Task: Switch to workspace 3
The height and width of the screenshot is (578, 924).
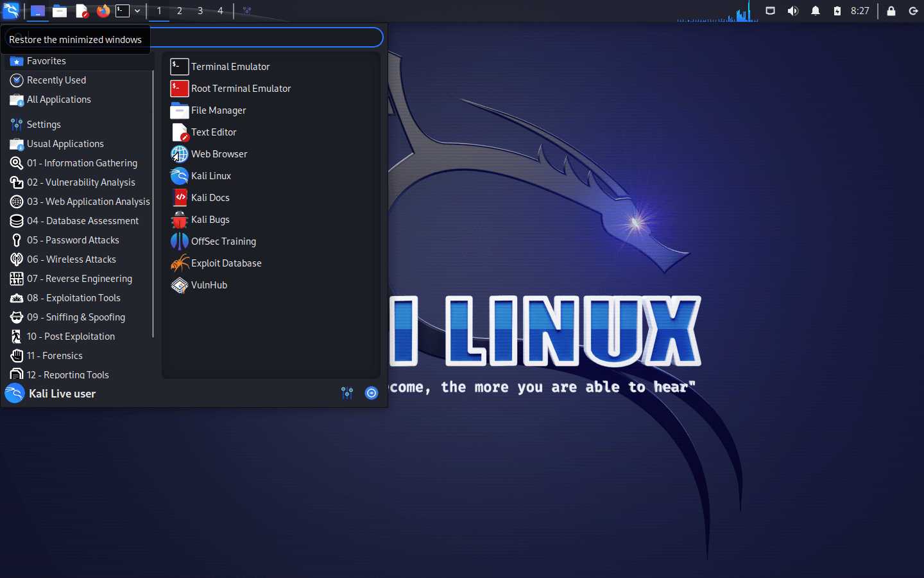Action: [x=200, y=11]
